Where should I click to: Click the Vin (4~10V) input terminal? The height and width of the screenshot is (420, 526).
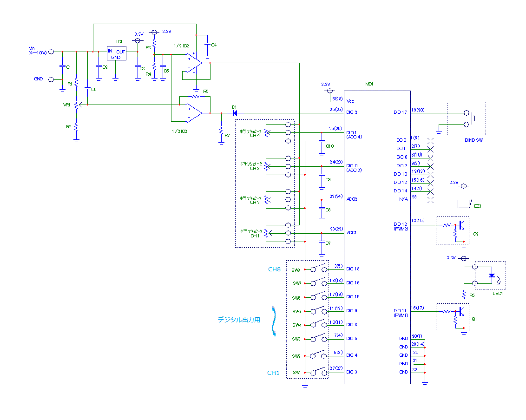pos(52,52)
